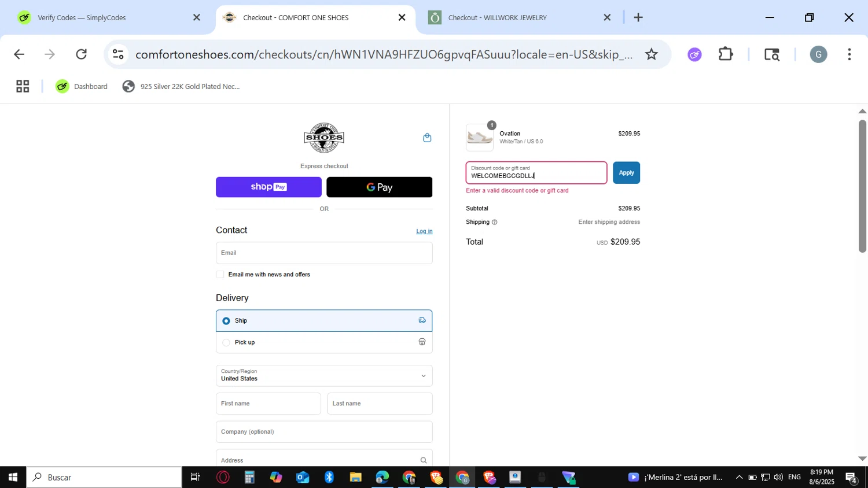Screen dimensions: 868x488
Task: Check Email me with news and offers
Action: coord(220,275)
